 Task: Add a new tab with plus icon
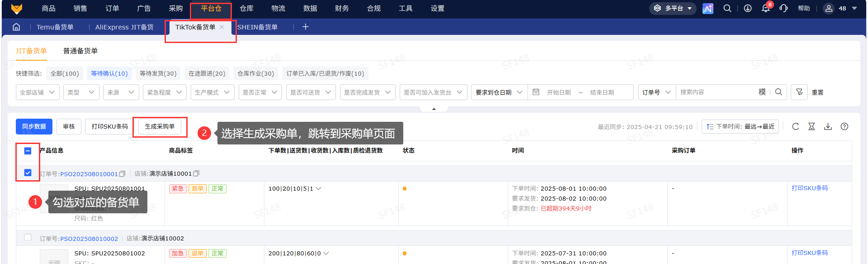click(x=306, y=27)
